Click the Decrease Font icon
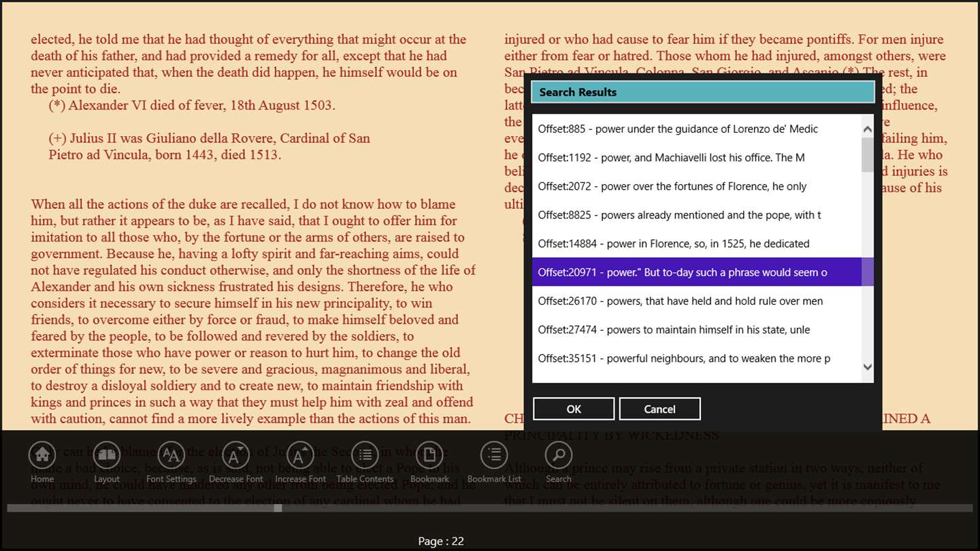The width and height of the screenshot is (980, 551). click(236, 455)
